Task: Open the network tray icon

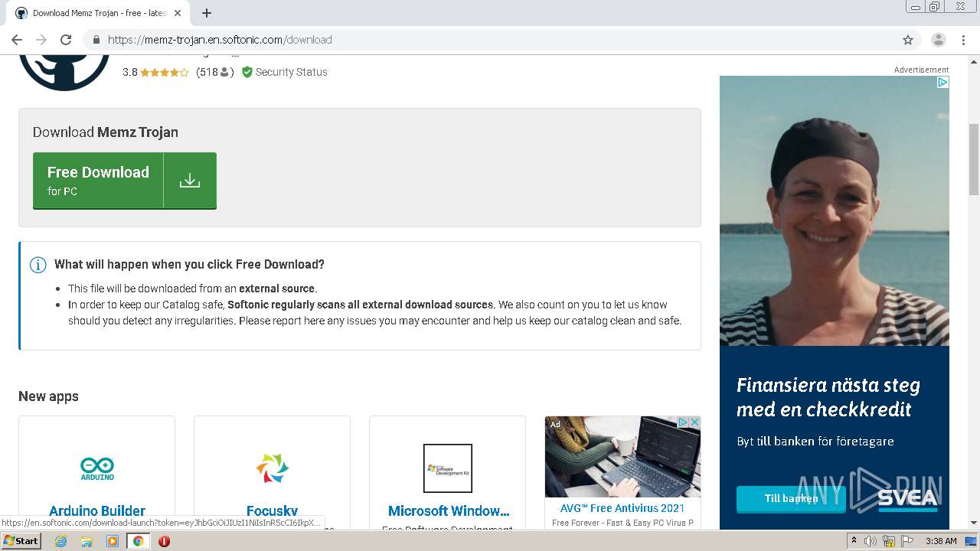Action: click(x=889, y=541)
